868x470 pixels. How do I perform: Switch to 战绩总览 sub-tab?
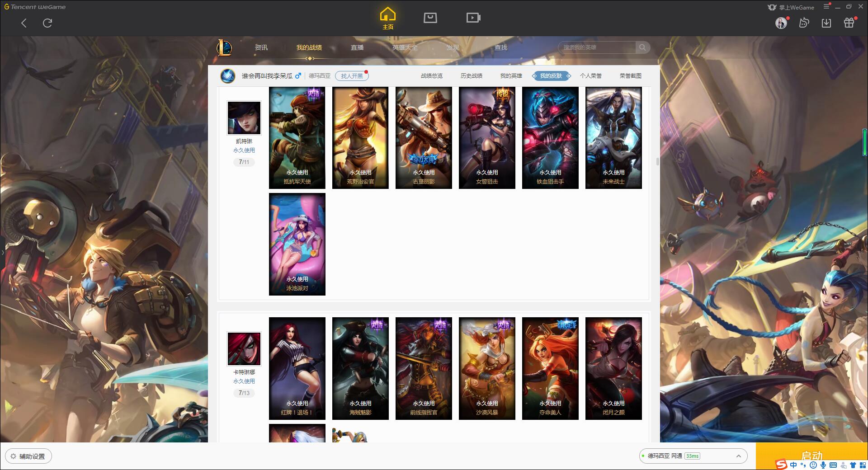tap(432, 76)
